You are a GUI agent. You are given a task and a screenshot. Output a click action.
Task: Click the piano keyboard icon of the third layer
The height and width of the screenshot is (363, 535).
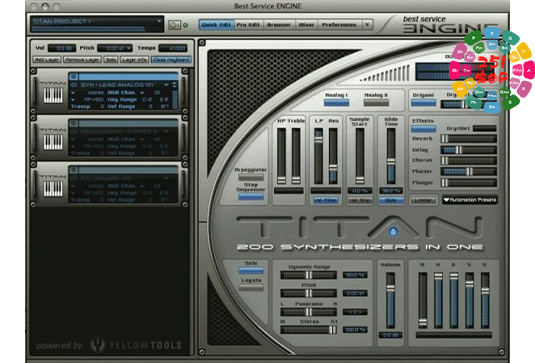(53, 189)
